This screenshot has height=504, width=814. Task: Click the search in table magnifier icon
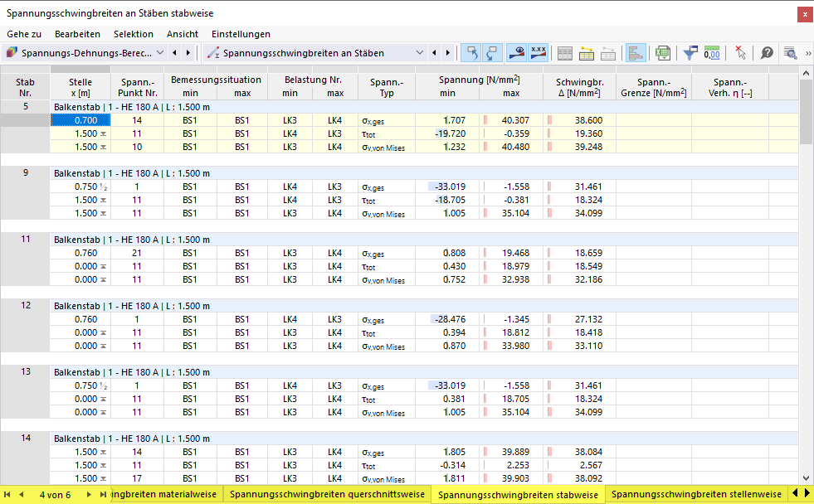tap(790, 53)
